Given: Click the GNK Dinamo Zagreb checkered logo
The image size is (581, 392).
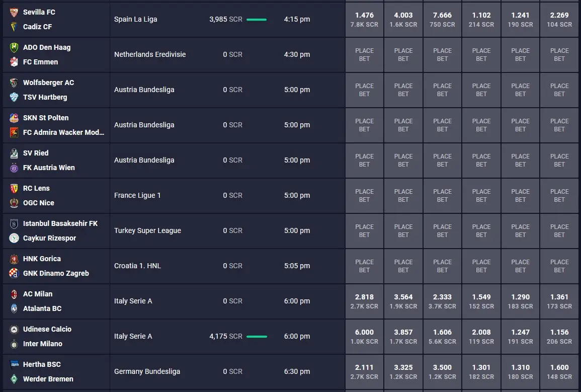Looking at the screenshot, I should point(14,273).
